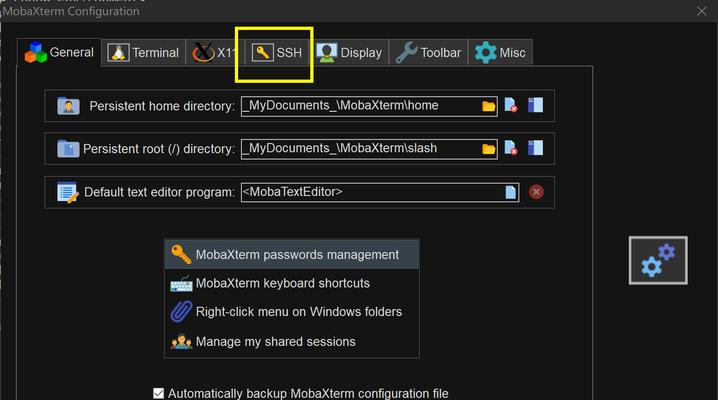Viewport: 718px width, 400px height.
Task: Click the text editor notepad icon
Action: point(68,192)
